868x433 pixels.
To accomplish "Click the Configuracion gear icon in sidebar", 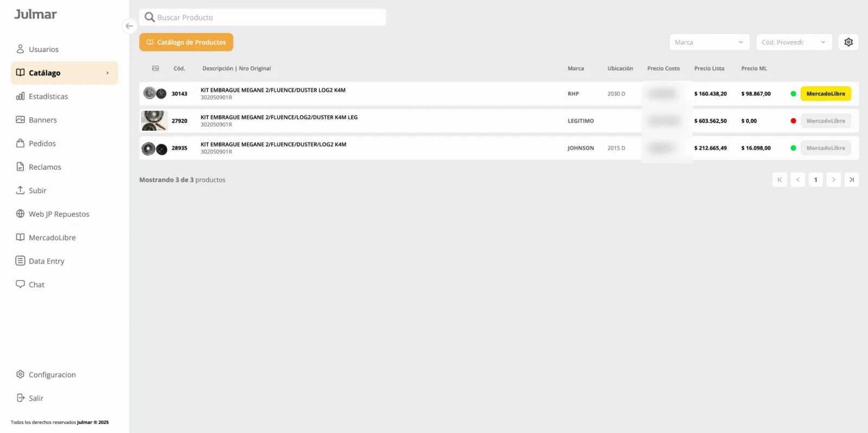I will pos(20,374).
